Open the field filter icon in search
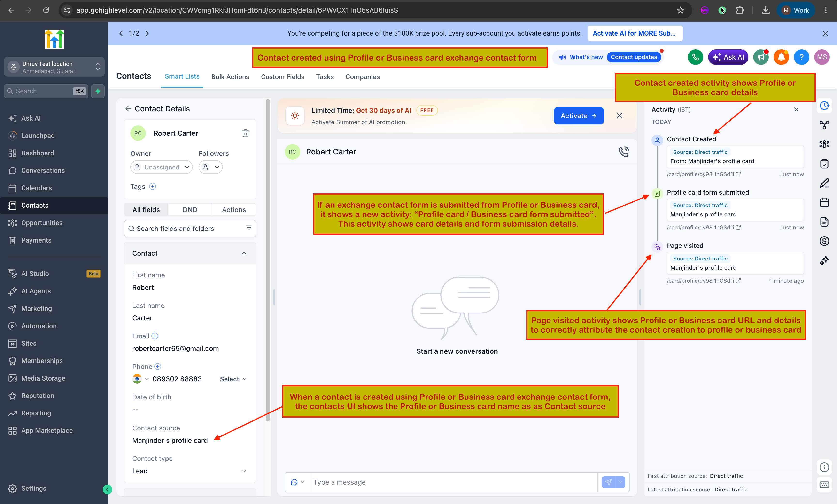This screenshot has width=837, height=504. [x=249, y=228]
